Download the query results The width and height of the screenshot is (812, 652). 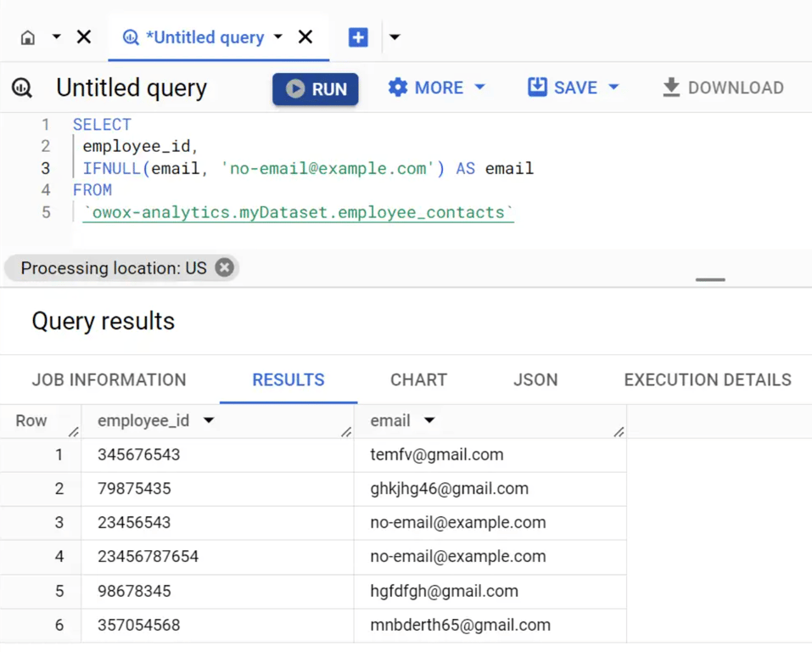click(x=723, y=87)
